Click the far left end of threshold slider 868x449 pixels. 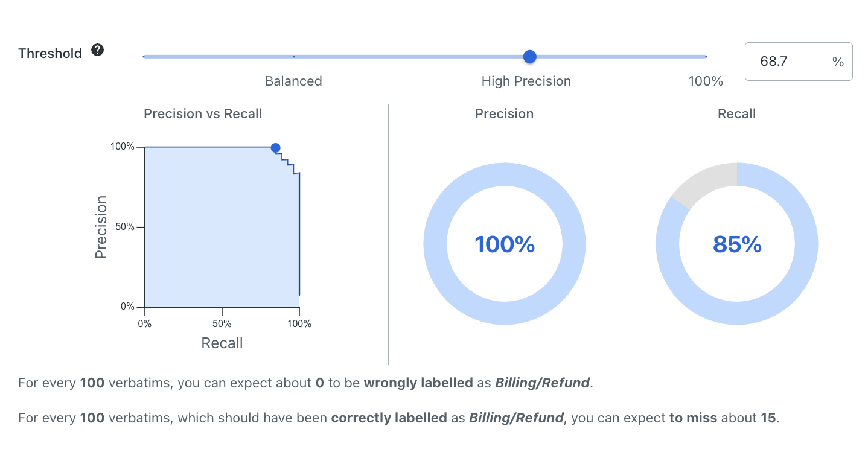pos(144,57)
